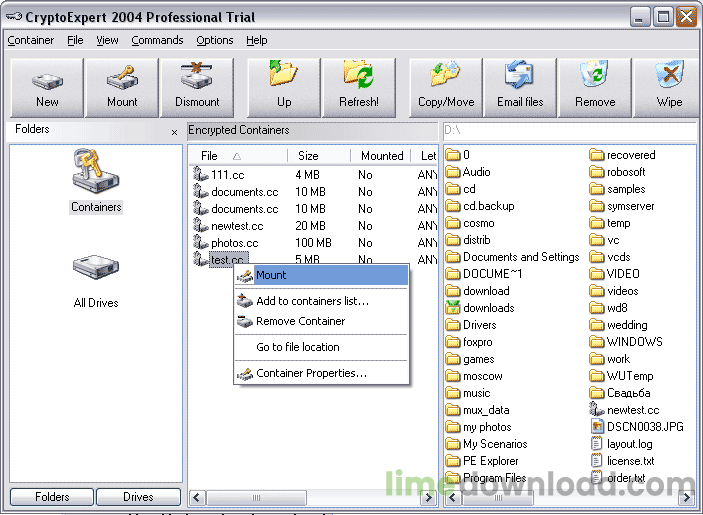Image resolution: width=703 pixels, height=515 pixels.
Task: Choose Add to containers list… in context menu
Action: pyautogui.click(x=321, y=301)
